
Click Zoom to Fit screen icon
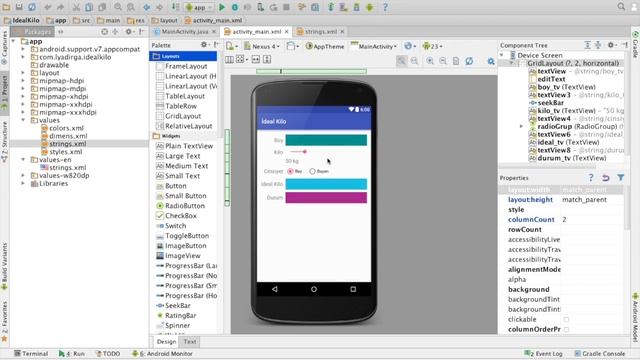(402, 61)
